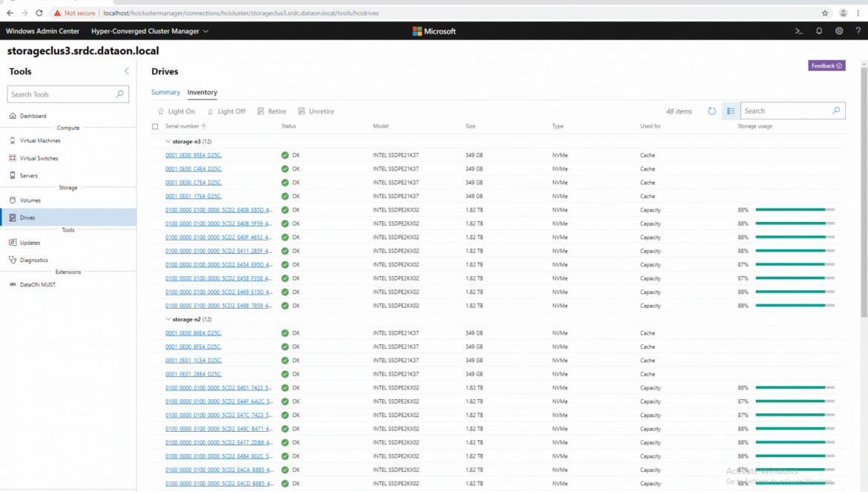The height and width of the screenshot is (492, 868).
Task: Sort by the Model column header
Action: [381, 126]
